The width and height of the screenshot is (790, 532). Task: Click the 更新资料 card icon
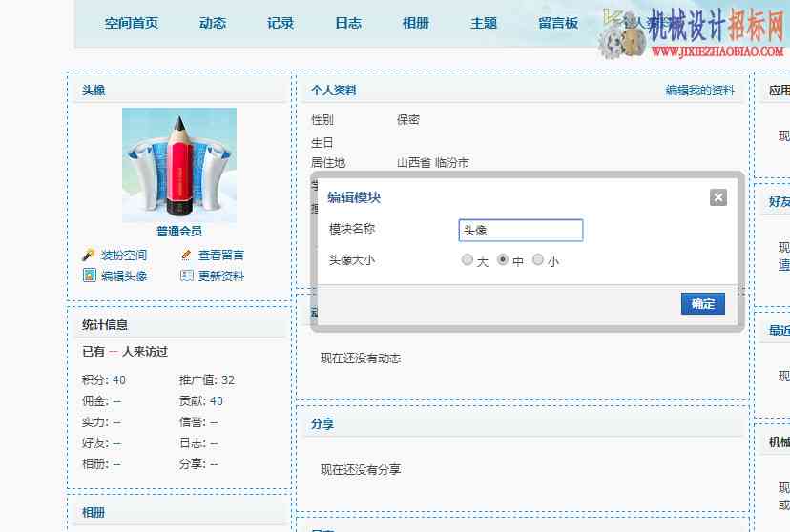pyautogui.click(x=186, y=276)
